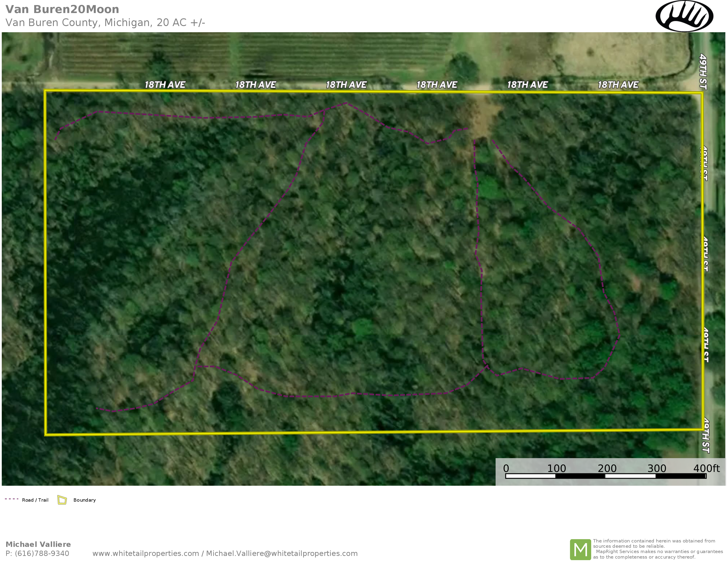This screenshot has height=563, width=728.
Task: Click the Whitetail Properties antler logo
Action: pyautogui.click(x=684, y=16)
